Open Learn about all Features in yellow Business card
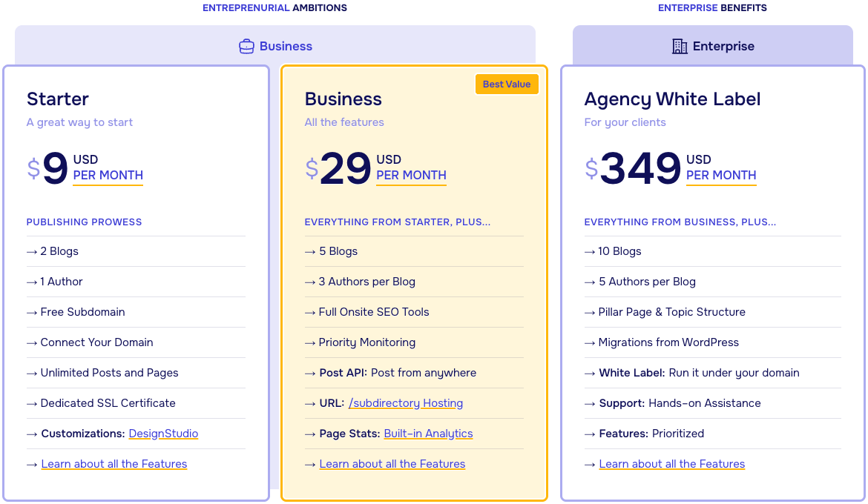 coord(392,464)
